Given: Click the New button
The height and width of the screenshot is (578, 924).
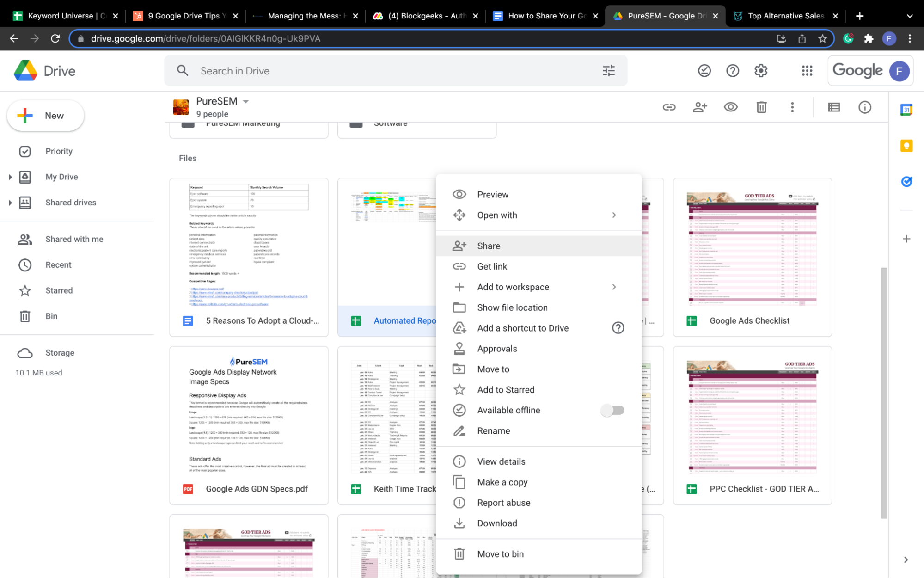Looking at the screenshot, I should [x=45, y=116].
